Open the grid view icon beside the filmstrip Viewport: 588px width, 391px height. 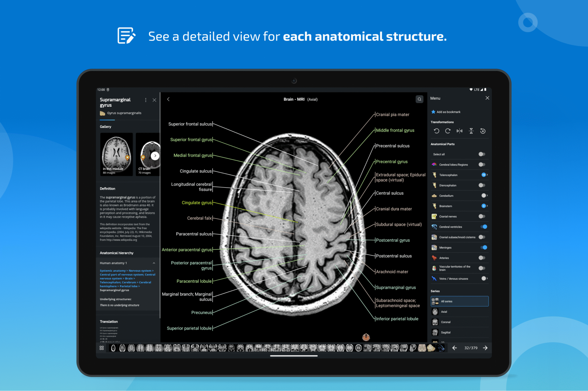point(102,348)
